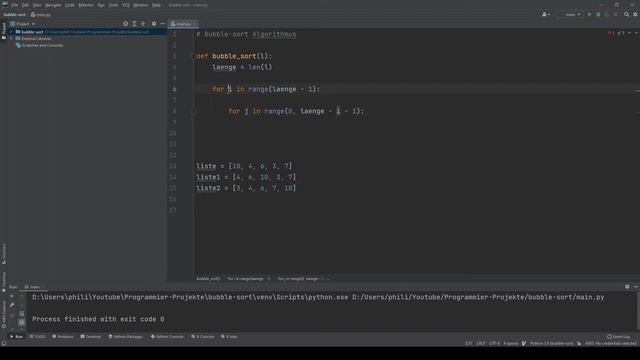The image size is (640, 360).
Task: Open IDE settings gear in top toolbar
Action: coord(636,14)
